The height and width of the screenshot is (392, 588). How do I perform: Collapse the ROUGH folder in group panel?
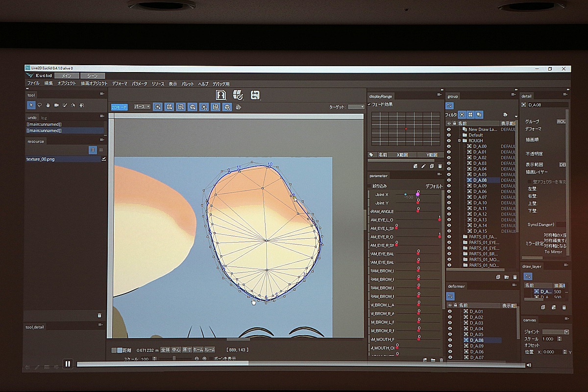tap(460, 141)
